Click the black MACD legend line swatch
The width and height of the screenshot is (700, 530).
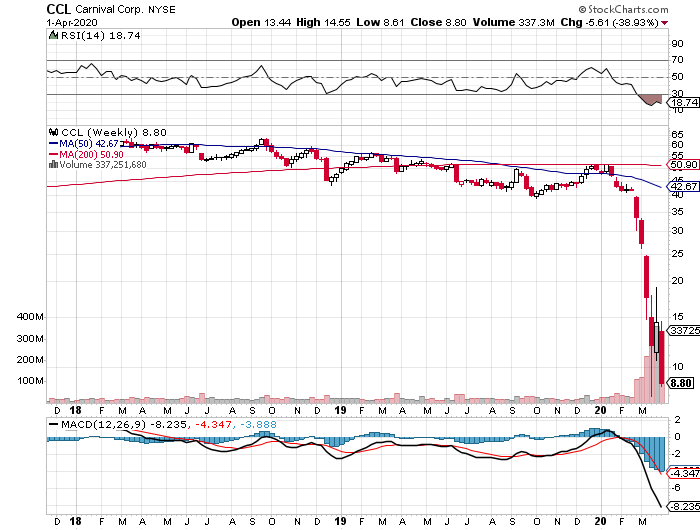[x=53, y=424]
